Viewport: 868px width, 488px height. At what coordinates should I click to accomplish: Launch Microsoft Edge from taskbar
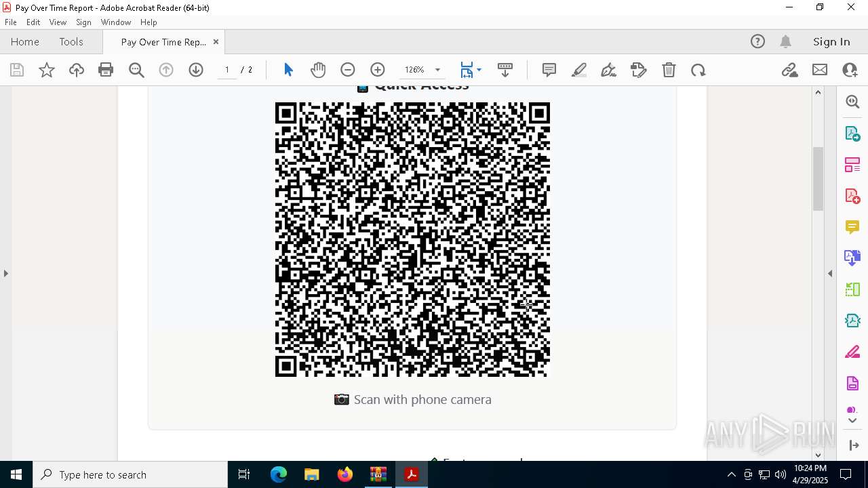point(279,474)
